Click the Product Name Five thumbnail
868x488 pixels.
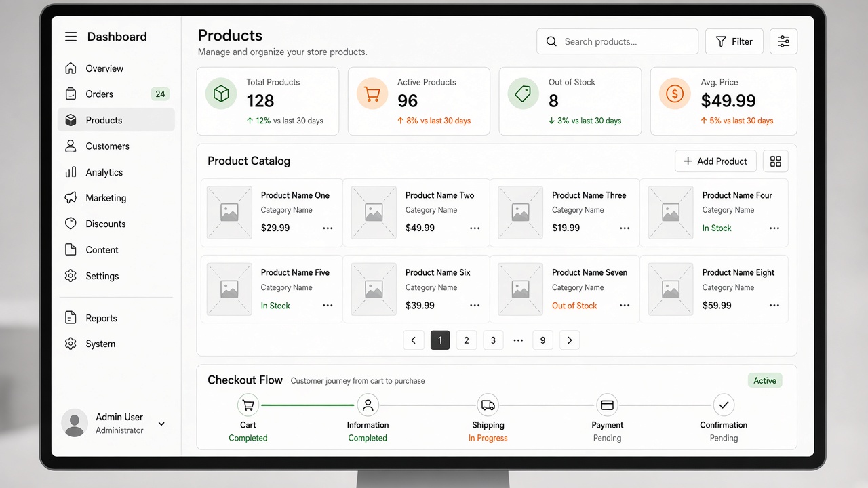tap(229, 289)
